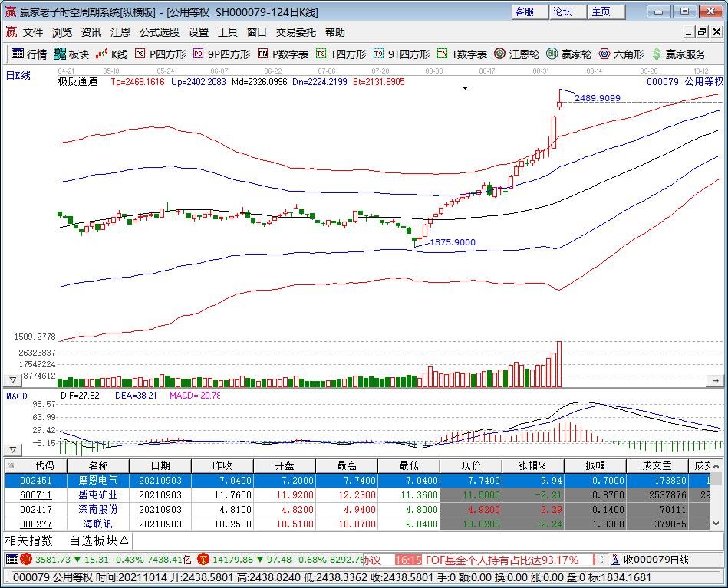The width and height of the screenshot is (728, 588).
Task: Open the 浏览 menu
Action: [61, 32]
